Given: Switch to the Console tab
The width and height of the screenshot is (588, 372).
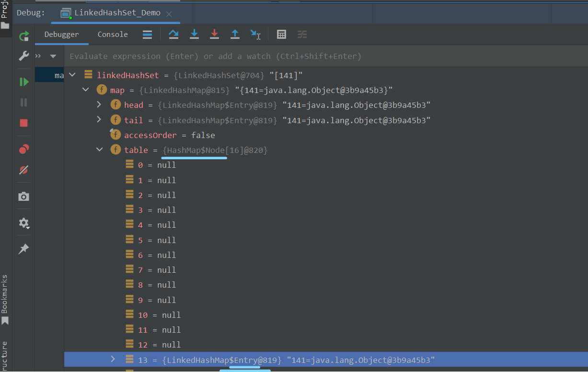Looking at the screenshot, I should [113, 35].
